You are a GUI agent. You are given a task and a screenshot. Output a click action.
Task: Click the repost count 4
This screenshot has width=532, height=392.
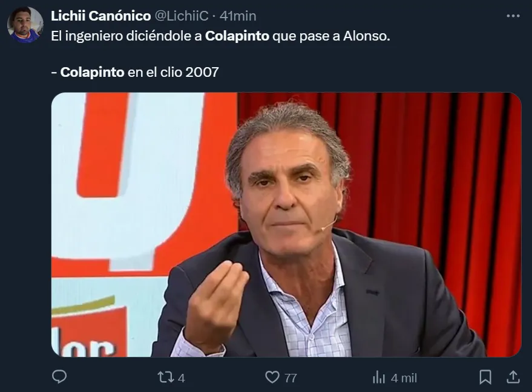click(x=182, y=378)
